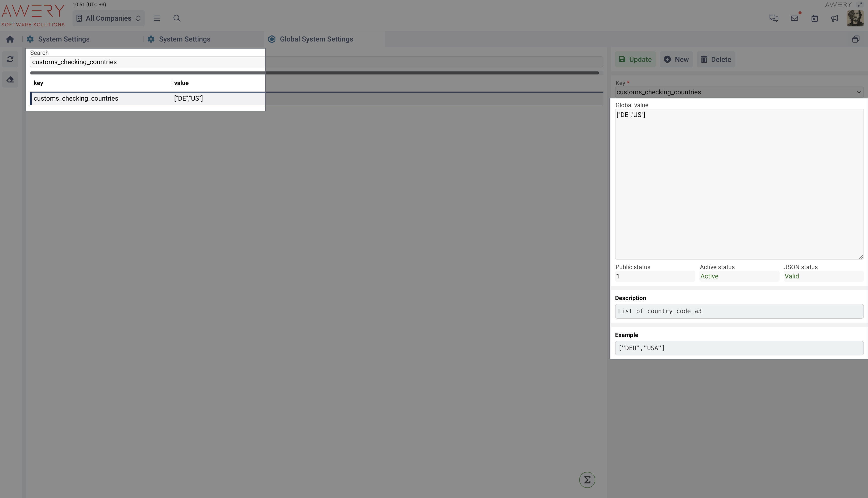Open the calendar icon in header

click(x=814, y=18)
